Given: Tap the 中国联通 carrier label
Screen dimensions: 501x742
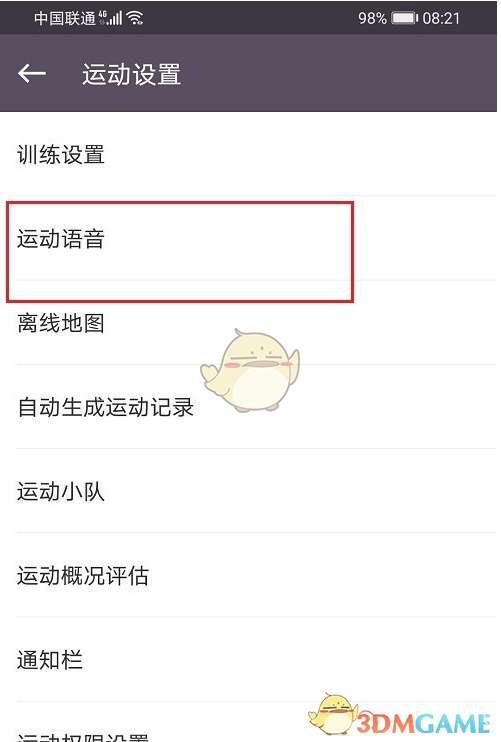Looking at the screenshot, I should (65, 18).
